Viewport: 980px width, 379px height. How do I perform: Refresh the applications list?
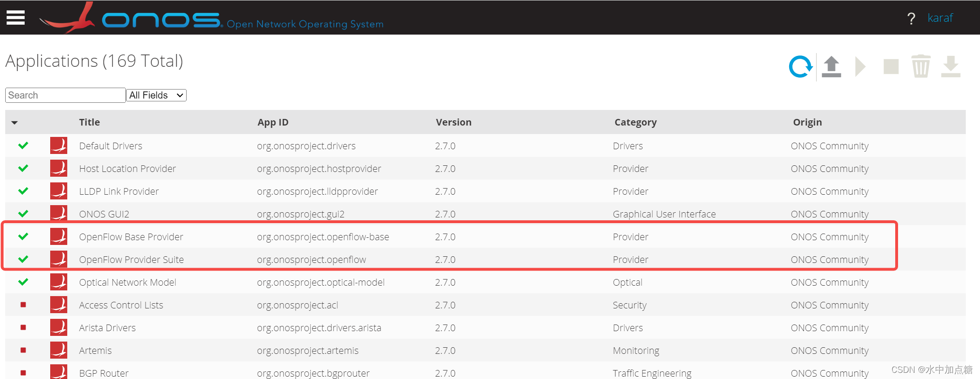(x=800, y=67)
